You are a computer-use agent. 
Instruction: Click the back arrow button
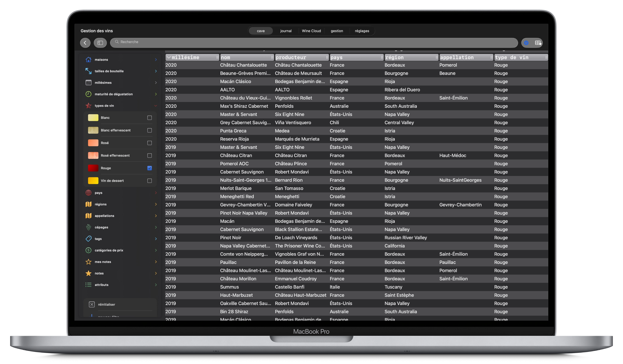click(x=85, y=43)
